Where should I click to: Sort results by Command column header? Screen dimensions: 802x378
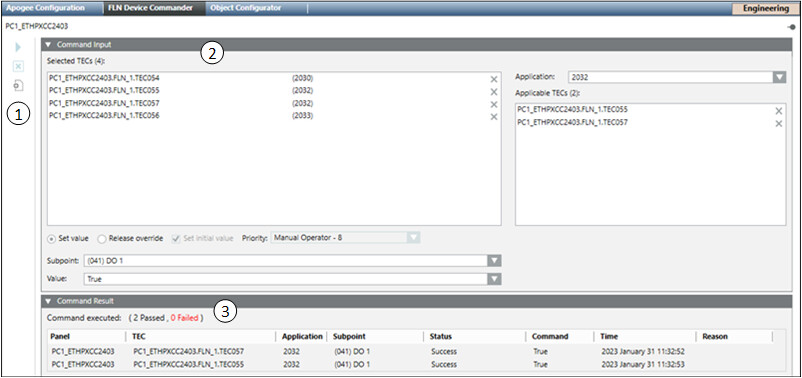point(550,337)
